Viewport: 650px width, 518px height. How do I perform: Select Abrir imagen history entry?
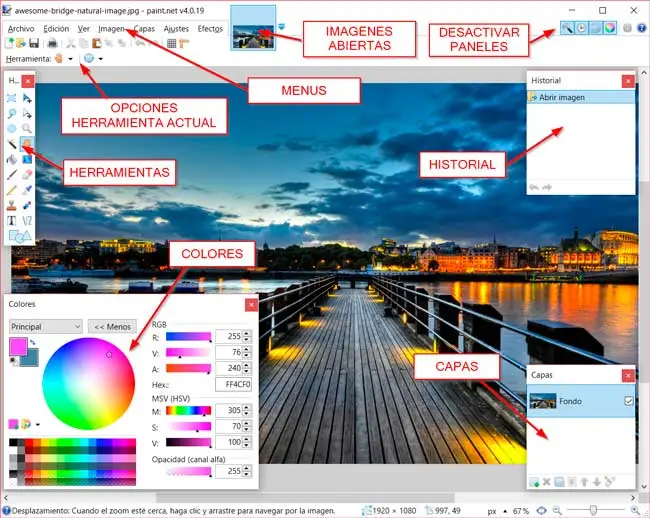pyautogui.click(x=581, y=97)
